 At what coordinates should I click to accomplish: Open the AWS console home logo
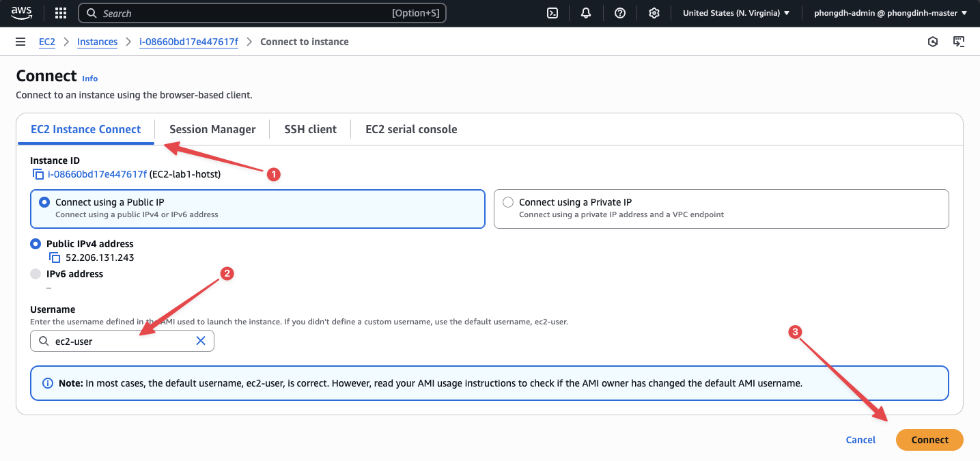[x=22, y=13]
